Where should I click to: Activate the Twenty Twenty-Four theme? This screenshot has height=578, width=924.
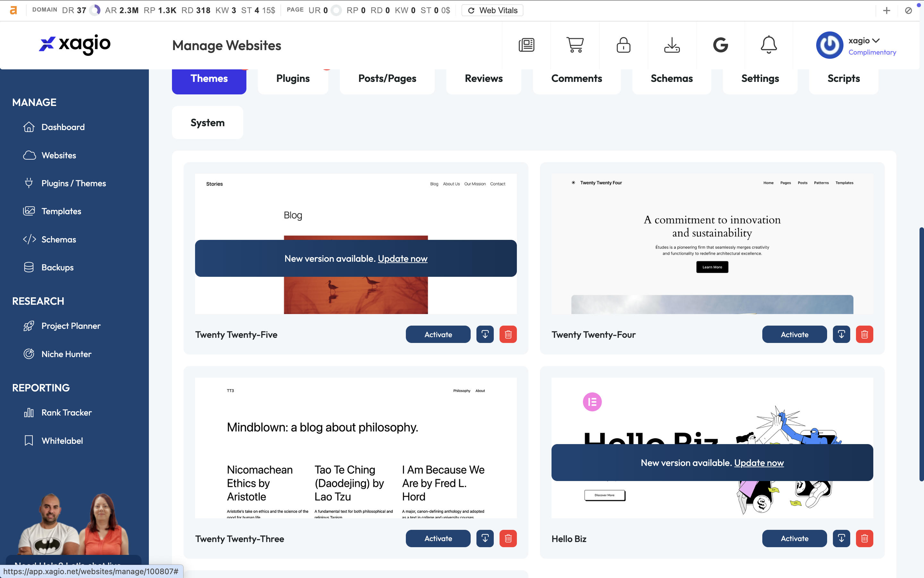[794, 335]
